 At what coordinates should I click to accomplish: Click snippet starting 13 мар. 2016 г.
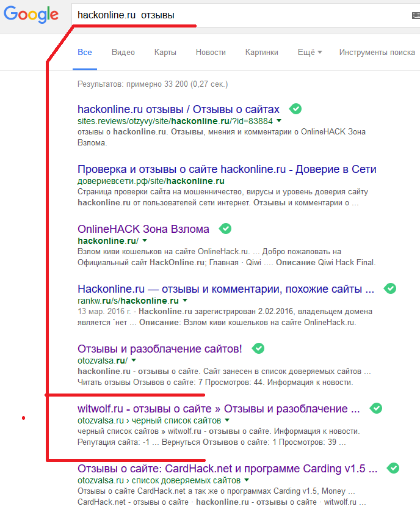tap(225, 317)
